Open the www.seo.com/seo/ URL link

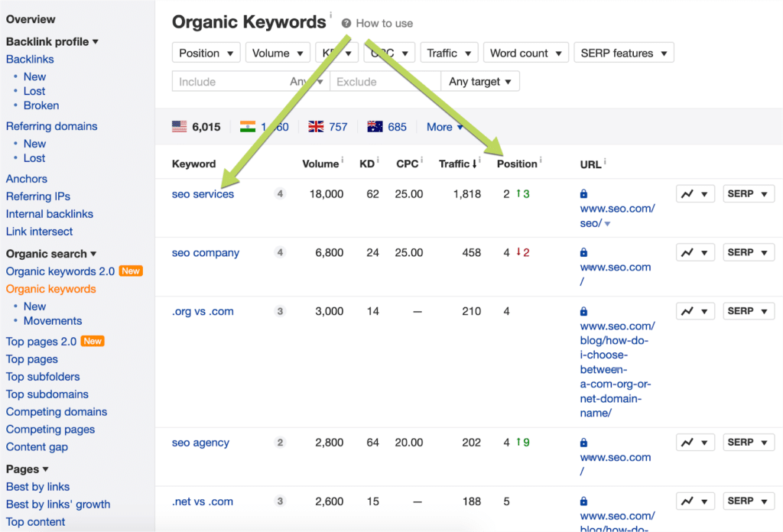click(617, 216)
